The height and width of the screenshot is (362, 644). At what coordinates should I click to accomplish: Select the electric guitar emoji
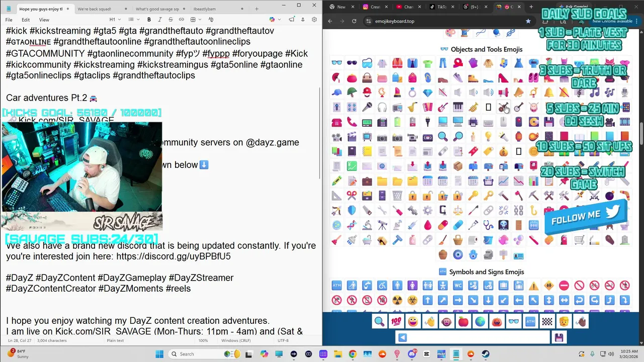tap(443, 108)
